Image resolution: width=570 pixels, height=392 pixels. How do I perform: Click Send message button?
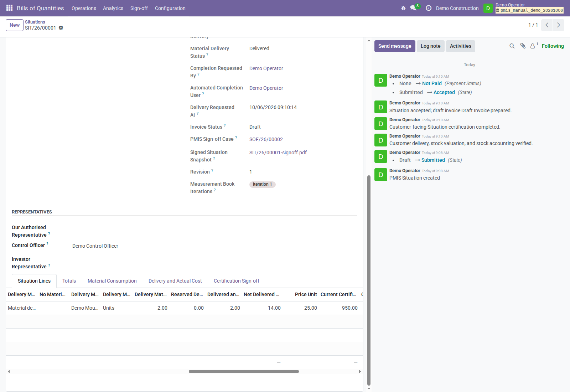(x=395, y=46)
